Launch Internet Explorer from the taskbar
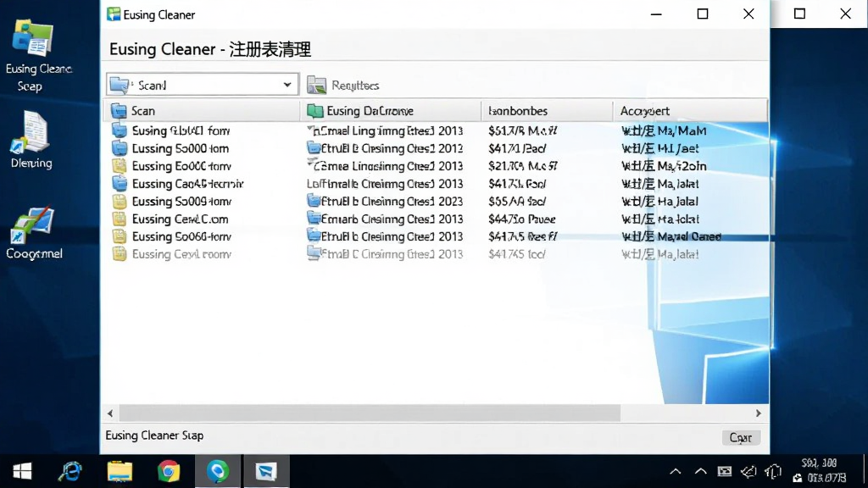 pyautogui.click(x=70, y=471)
